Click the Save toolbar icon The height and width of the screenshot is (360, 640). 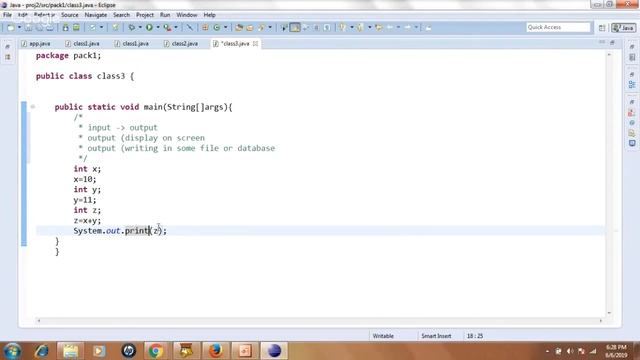coord(28,27)
